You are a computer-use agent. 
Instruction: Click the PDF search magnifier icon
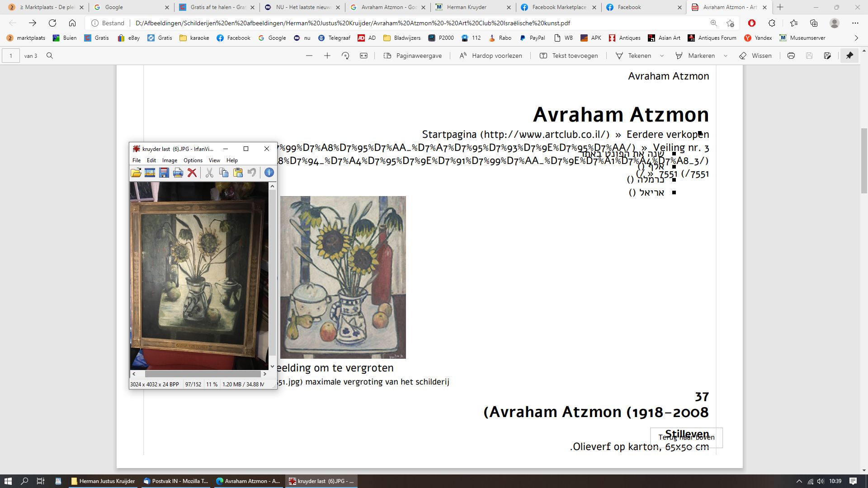coord(50,56)
